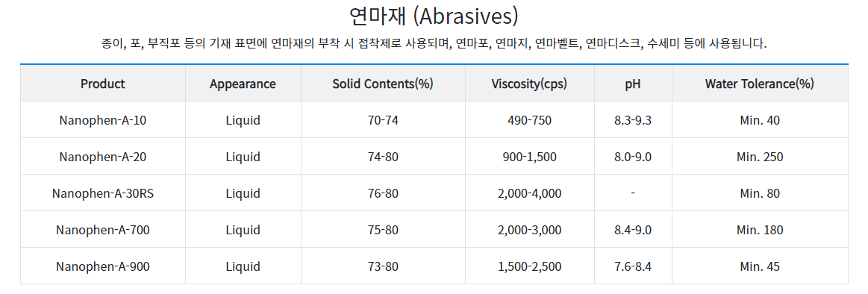Click the pH value 8.4-9.0
This screenshot has width=868, height=294.
click(x=633, y=230)
